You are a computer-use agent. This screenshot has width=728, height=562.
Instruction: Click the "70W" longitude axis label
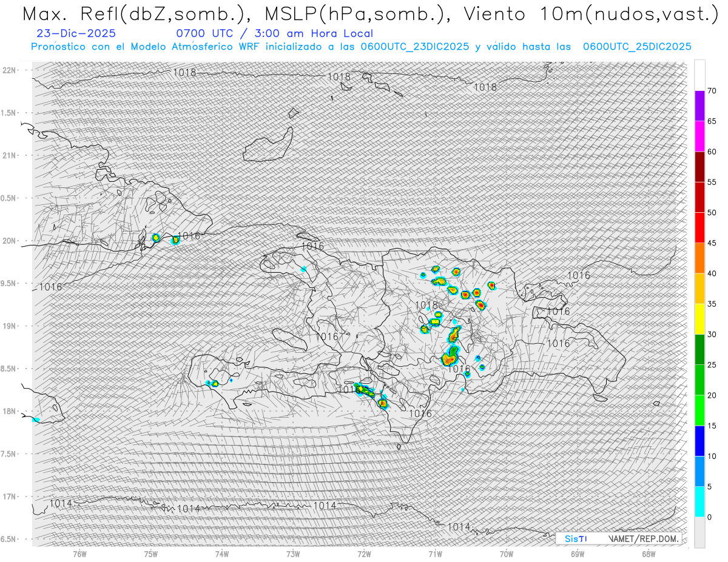pos(507,554)
